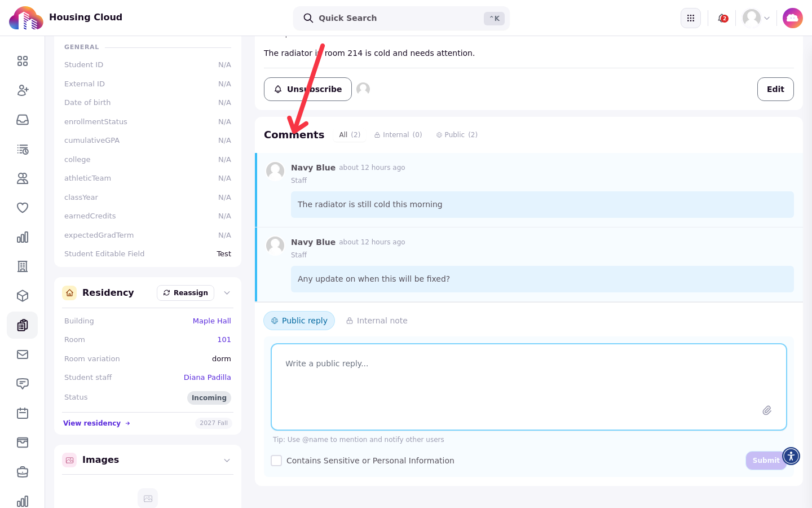Image resolution: width=812 pixels, height=508 pixels.
Task: Open the calendar sidebar icon
Action: tap(23, 413)
